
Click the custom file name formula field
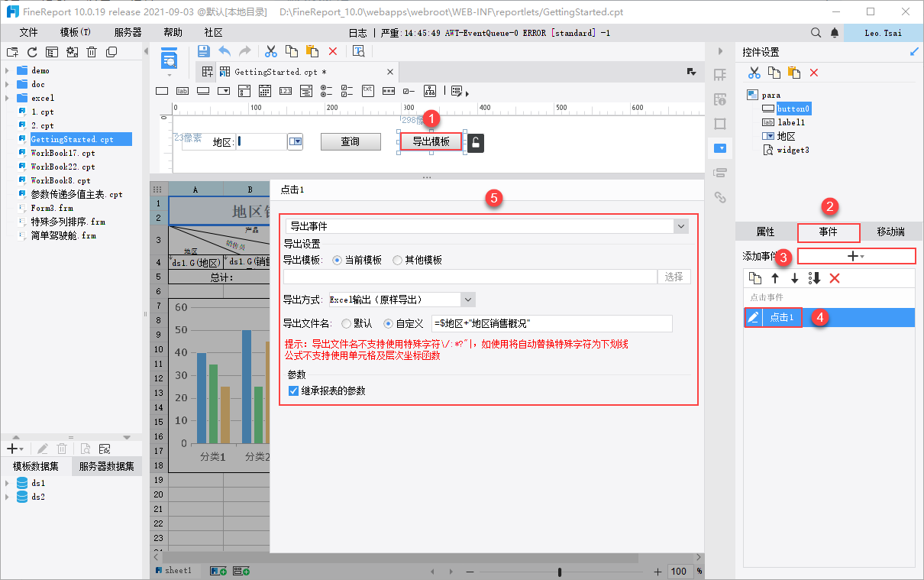[x=551, y=324]
